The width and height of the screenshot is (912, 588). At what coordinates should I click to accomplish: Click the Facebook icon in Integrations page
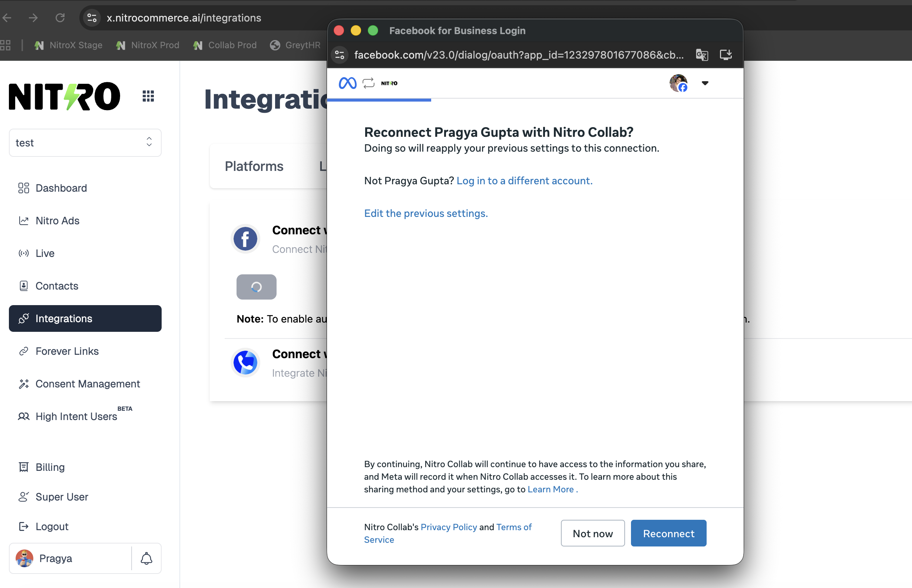pos(245,239)
